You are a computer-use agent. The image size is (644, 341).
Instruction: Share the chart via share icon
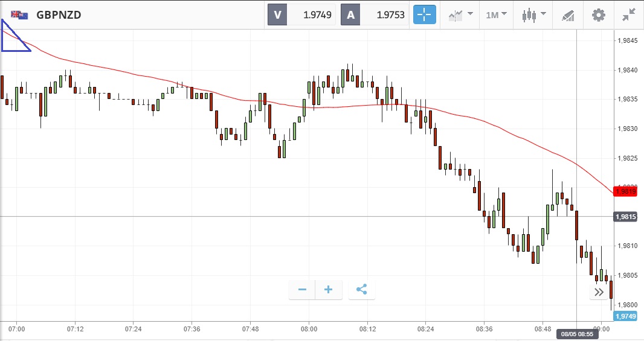361,290
